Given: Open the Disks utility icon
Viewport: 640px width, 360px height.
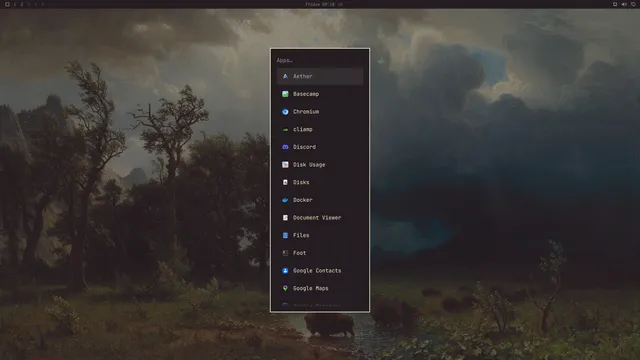Looking at the screenshot, I should (x=285, y=182).
